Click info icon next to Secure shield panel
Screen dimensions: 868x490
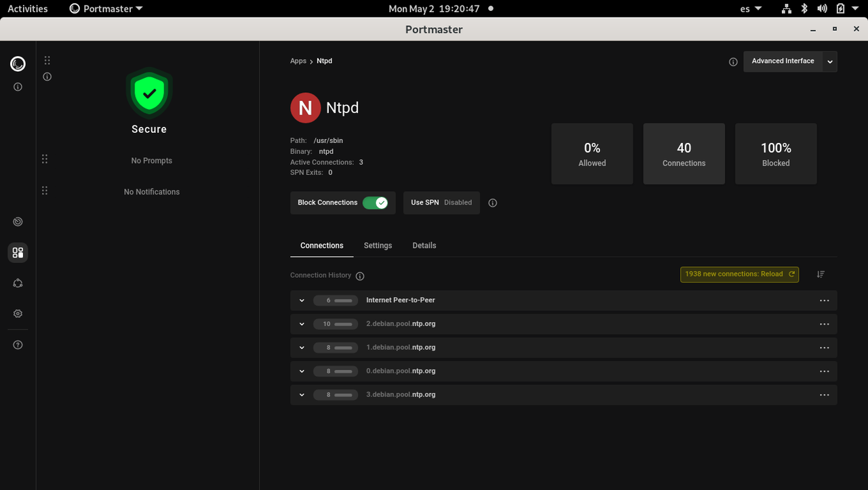tap(47, 77)
